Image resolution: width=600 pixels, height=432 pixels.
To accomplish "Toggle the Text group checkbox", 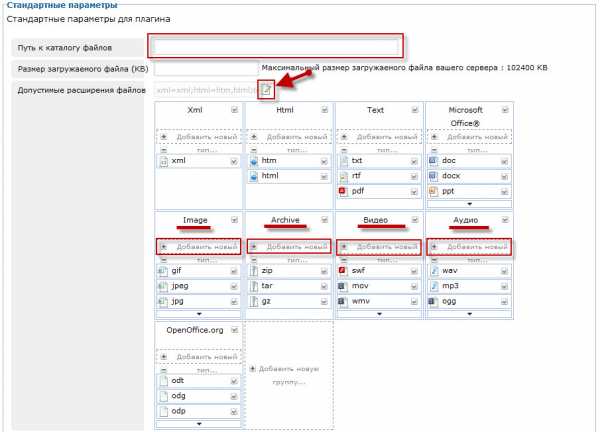I will pos(415,110).
